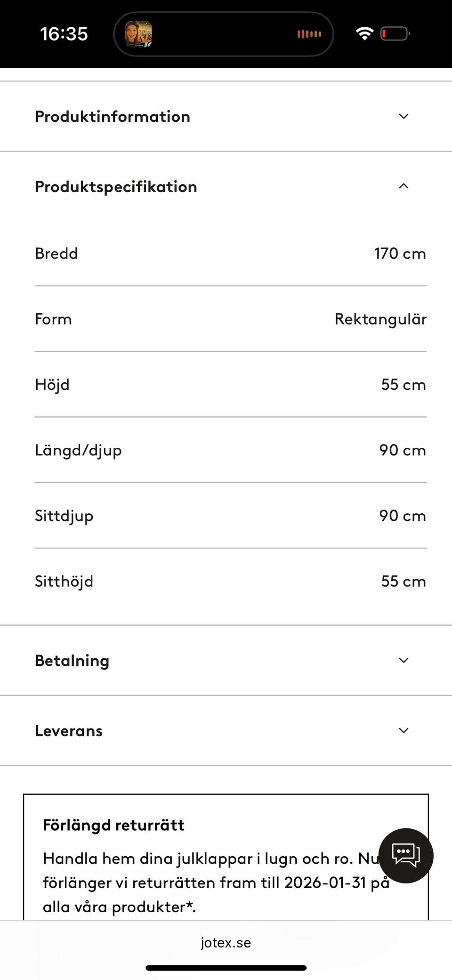Tap the Produktinformation section heading
This screenshot has height=980, width=452.
point(113,117)
